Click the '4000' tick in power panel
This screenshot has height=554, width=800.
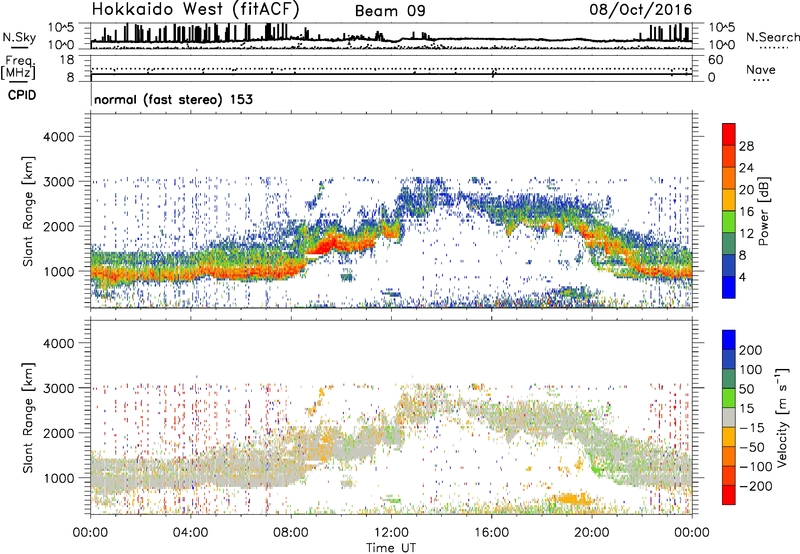pos(59,137)
